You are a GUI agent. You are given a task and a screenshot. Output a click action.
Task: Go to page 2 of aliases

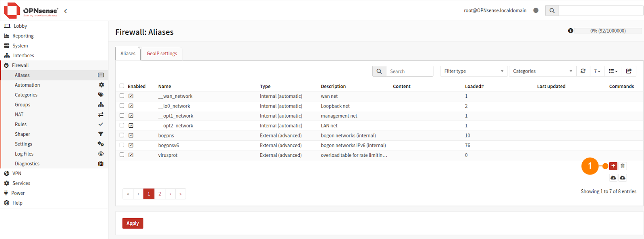point(160,194)
